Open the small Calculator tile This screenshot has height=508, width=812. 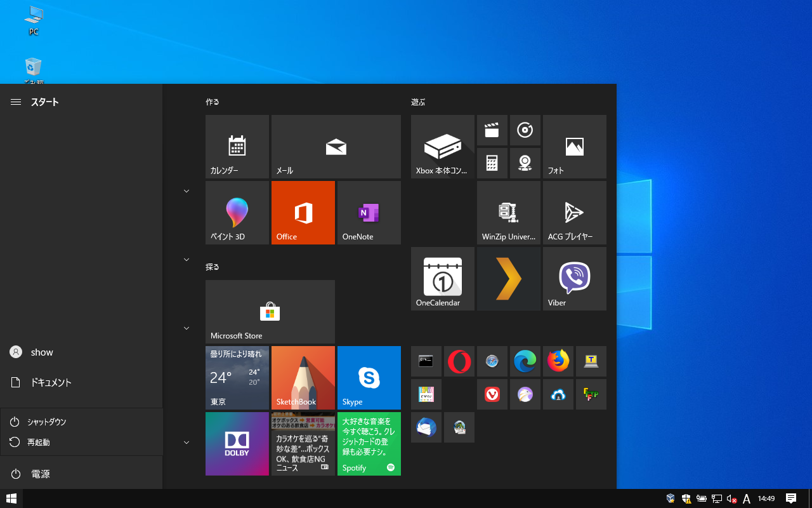pos(492,163)
